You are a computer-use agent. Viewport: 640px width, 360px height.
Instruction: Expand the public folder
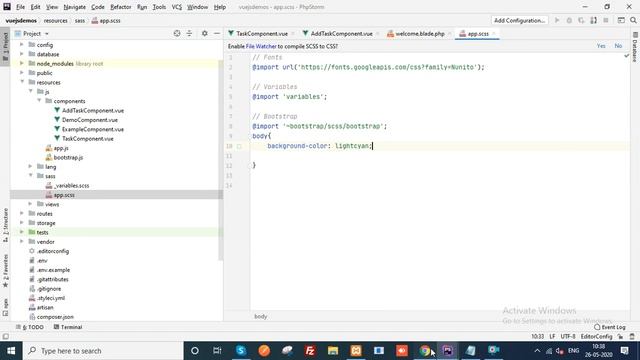[x=22, y=73]
